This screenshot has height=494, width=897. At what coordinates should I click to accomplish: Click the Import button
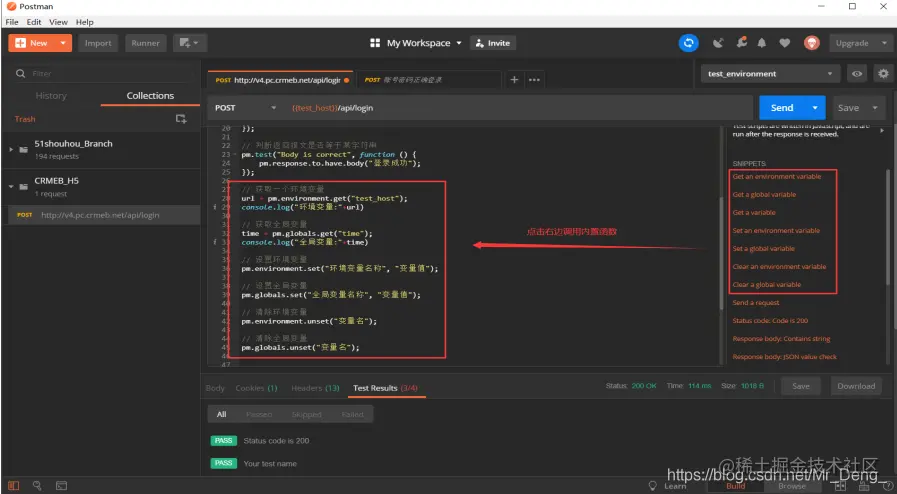(98, 43)
